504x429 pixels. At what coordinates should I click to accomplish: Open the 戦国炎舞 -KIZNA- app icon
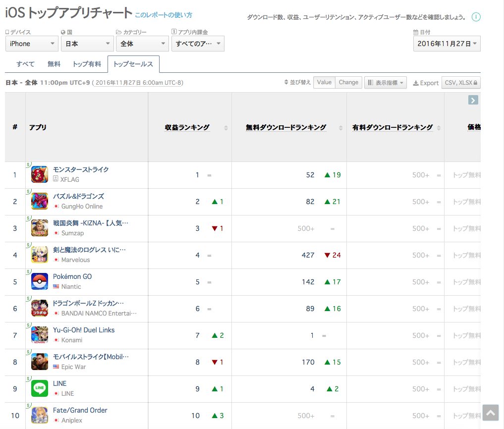40,228
